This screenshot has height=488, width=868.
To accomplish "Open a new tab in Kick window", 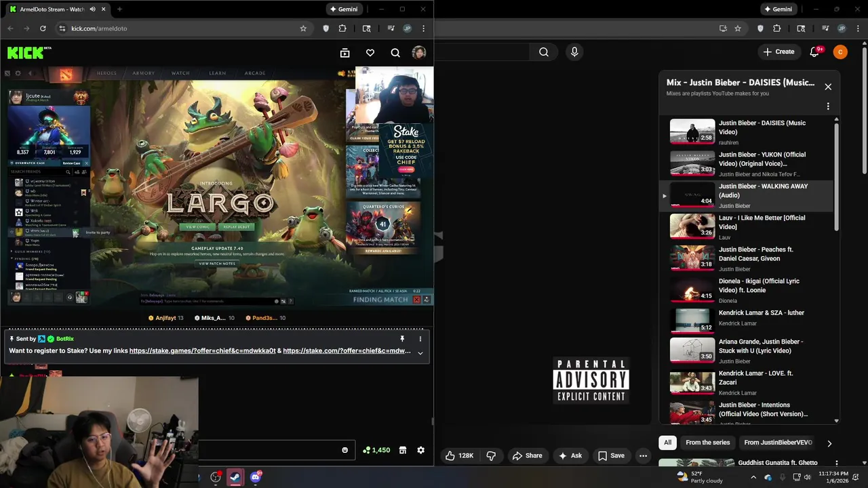I will [x=119, y=9].
